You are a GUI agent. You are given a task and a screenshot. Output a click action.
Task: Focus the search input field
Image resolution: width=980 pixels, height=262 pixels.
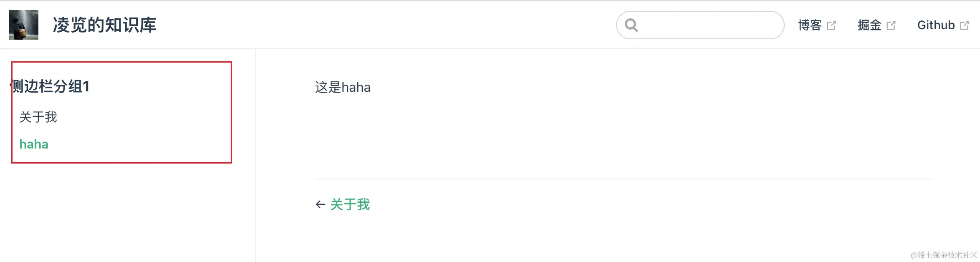(700, 25)
